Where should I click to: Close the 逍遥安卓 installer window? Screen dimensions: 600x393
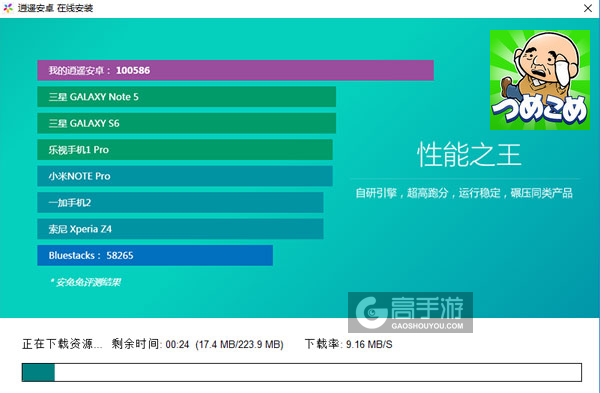coord(588,8)
